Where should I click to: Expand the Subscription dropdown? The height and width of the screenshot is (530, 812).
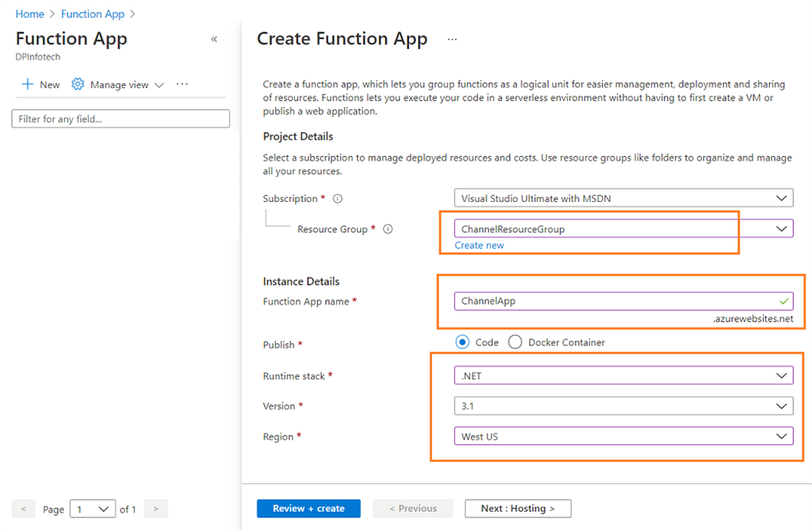[x=782, y=198]
